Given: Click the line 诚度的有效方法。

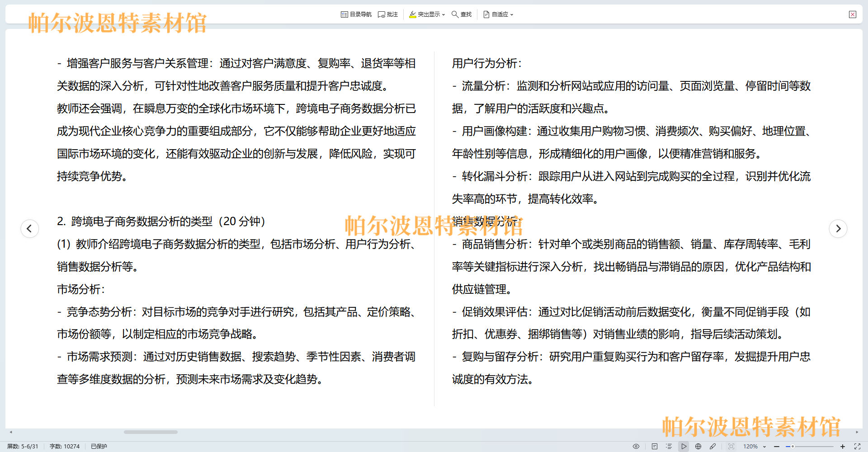Looking at the screenshot, I should coord(493,379).
